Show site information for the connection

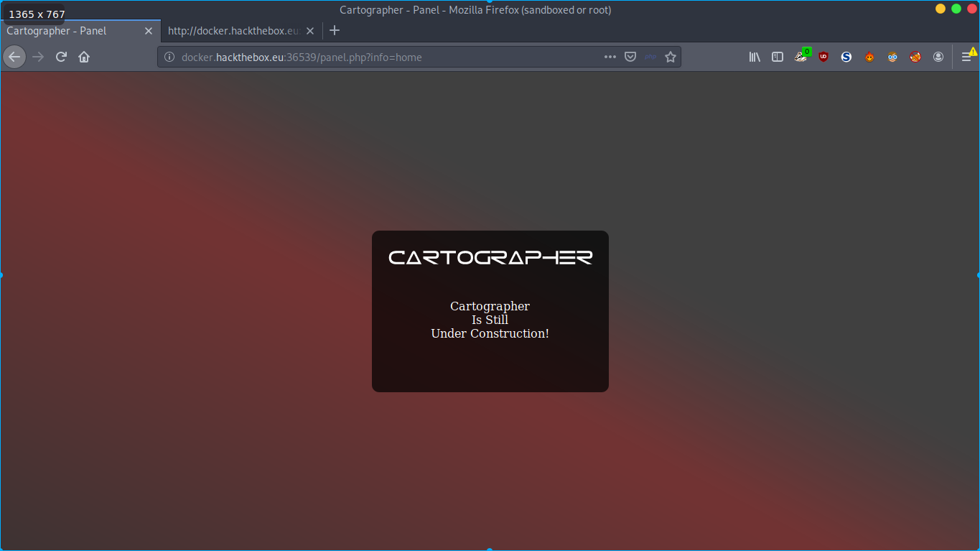[169, 57]
